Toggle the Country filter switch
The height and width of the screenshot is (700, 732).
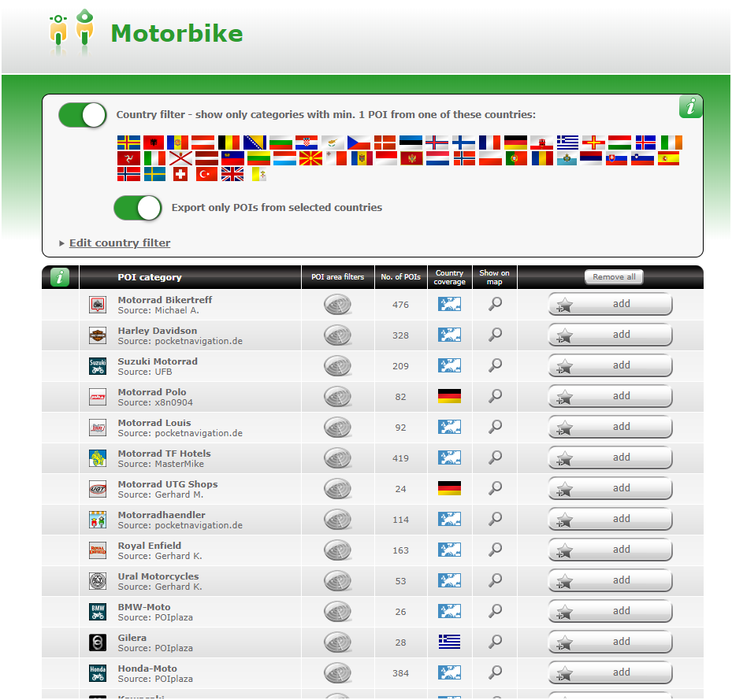pyautogui.click(x=83, y=115)
